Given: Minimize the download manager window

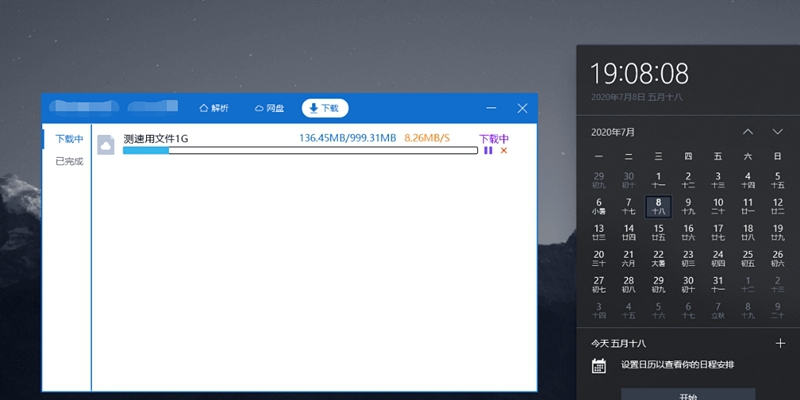Looking at the screenshot, I should tap(491, 108).
